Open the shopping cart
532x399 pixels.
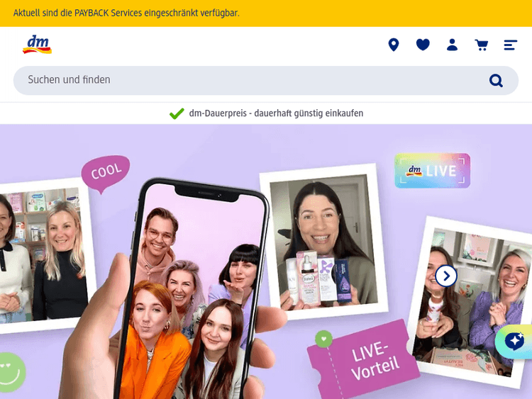(x=481, y=45)
